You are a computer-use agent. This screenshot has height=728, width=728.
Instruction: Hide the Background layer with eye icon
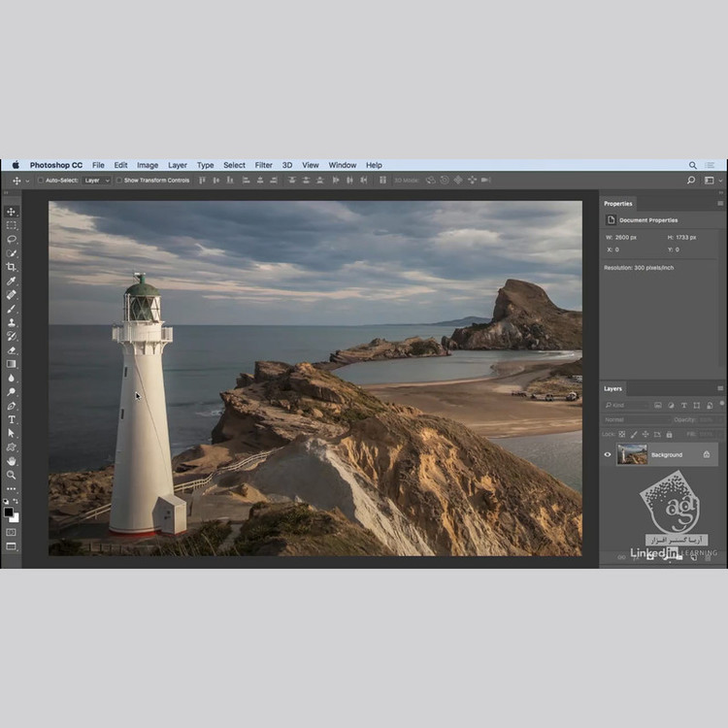[608, 454]
